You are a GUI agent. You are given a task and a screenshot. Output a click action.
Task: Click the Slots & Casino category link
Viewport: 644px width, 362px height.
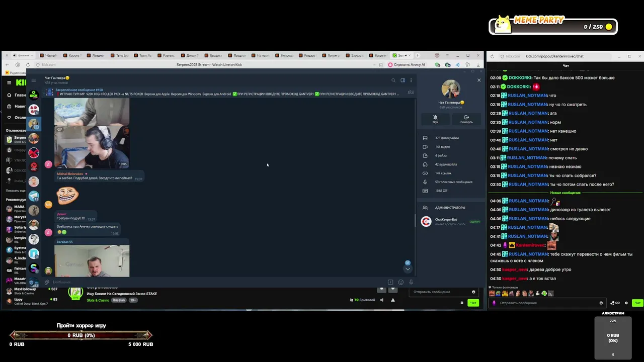(98, 300)
